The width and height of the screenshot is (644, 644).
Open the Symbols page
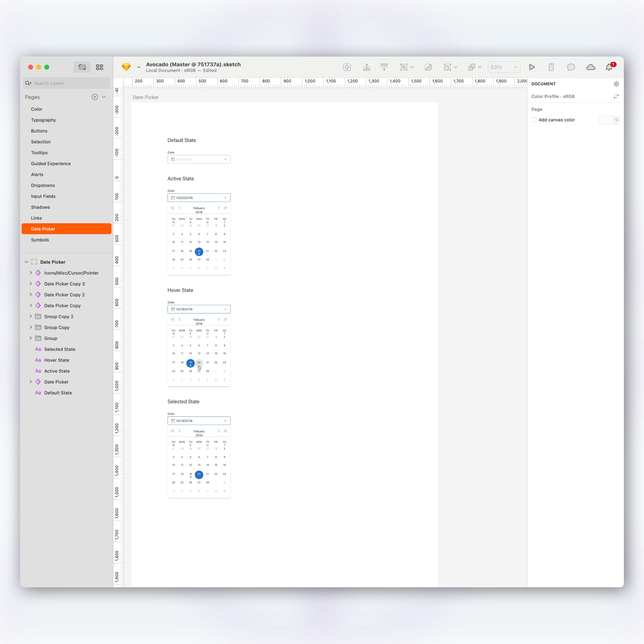point(40,240)
